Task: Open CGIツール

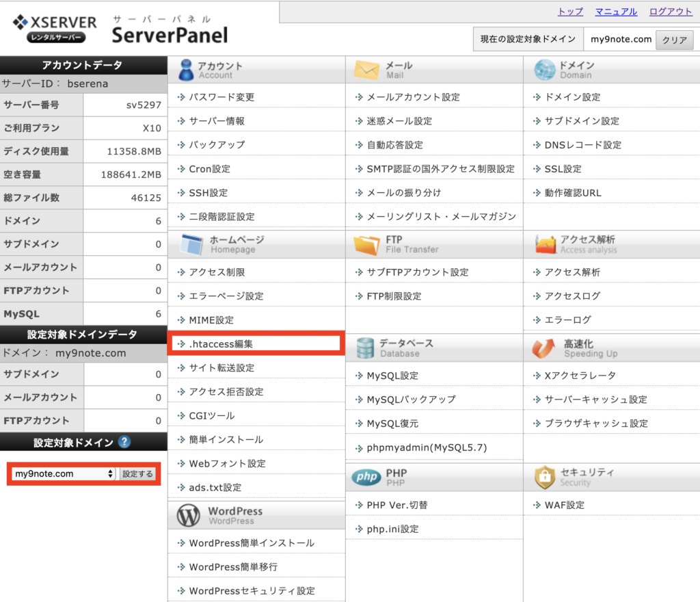Action: (x=212, y=416)
